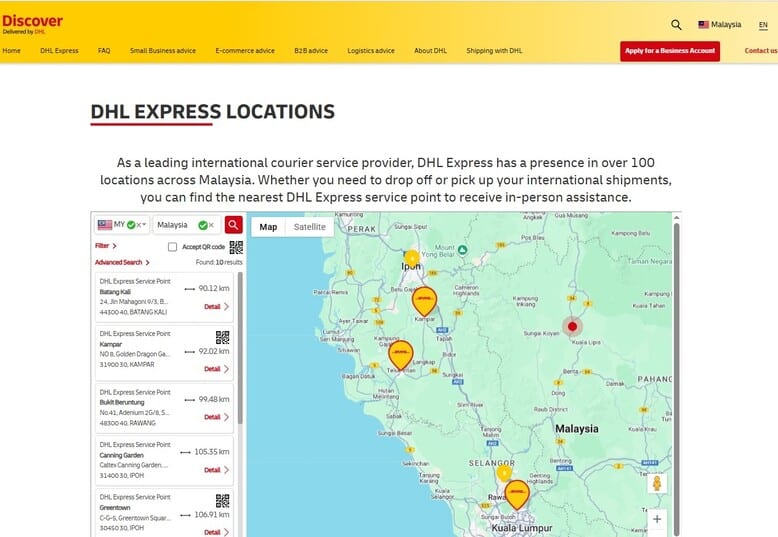This screenshot has width=778, height=537.
Task: Click the 105.35 km distance value
Action: (x=212, y=452)
